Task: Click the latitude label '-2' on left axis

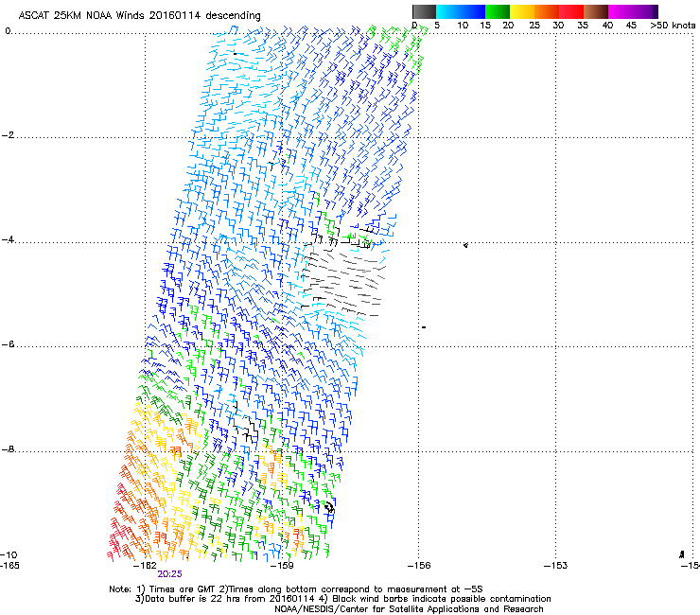Action: click(x=8, y=135)
